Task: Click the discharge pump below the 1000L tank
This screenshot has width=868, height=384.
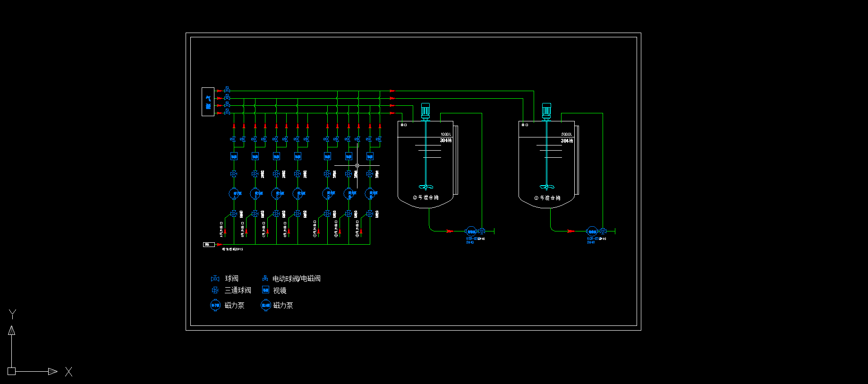Action: coord(470,231)
